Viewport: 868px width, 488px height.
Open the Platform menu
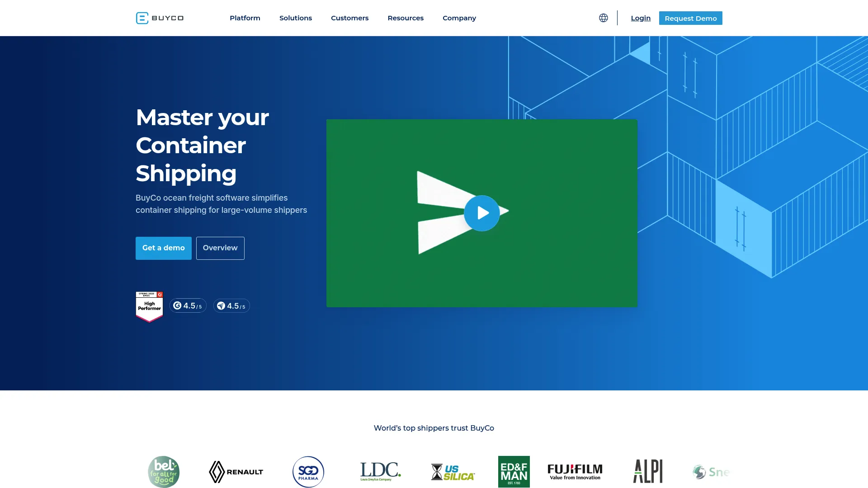[245, 18]
